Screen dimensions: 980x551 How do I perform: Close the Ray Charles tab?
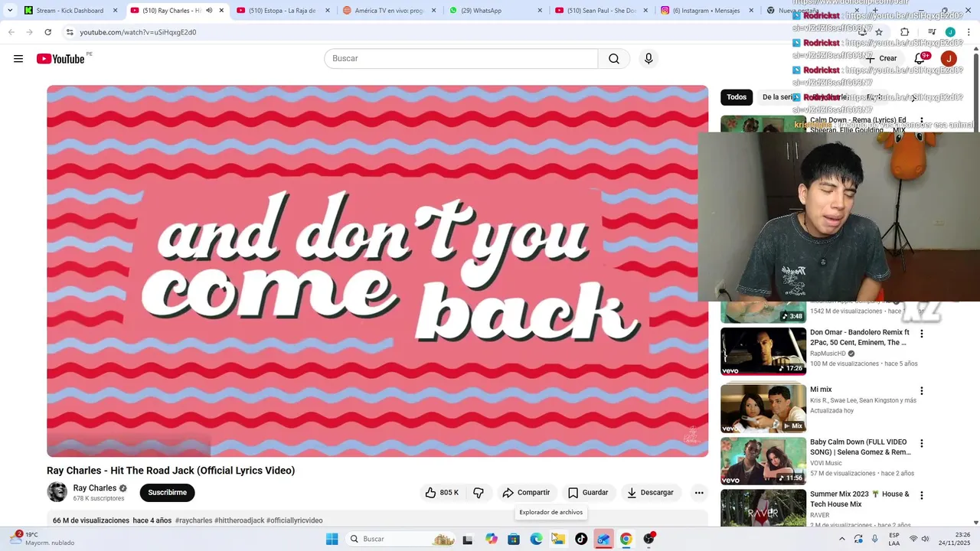click(x=221, y=11)
